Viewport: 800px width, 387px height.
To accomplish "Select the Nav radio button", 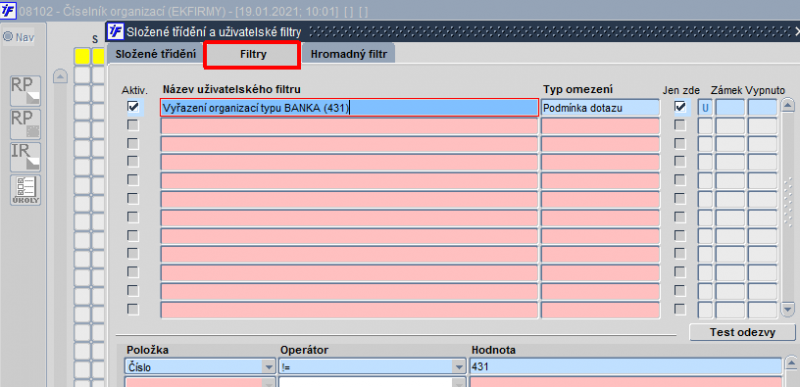I will tap(8, 37).
